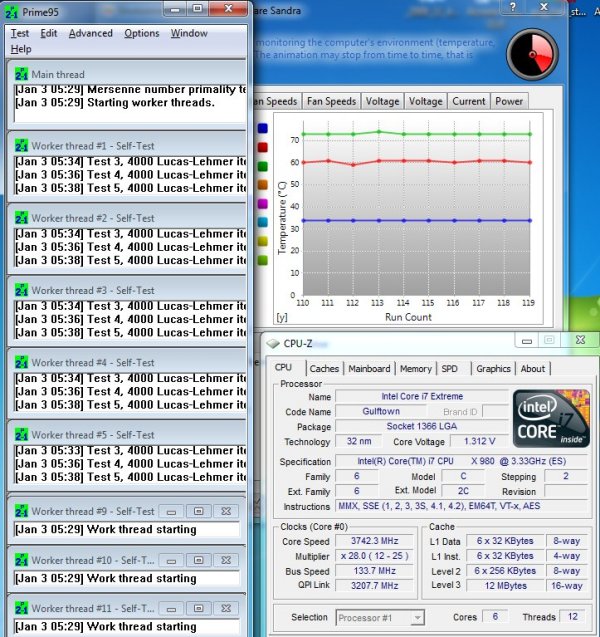Click the cyan legend swatch in Sandra graph
This screenshot has height=637, width=600.
pos(263,222)
